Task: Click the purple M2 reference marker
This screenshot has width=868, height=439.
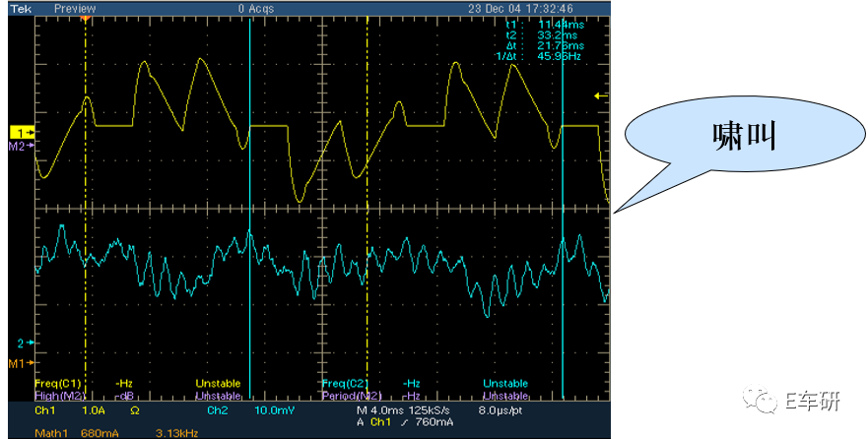Action: tap(21, 146)
